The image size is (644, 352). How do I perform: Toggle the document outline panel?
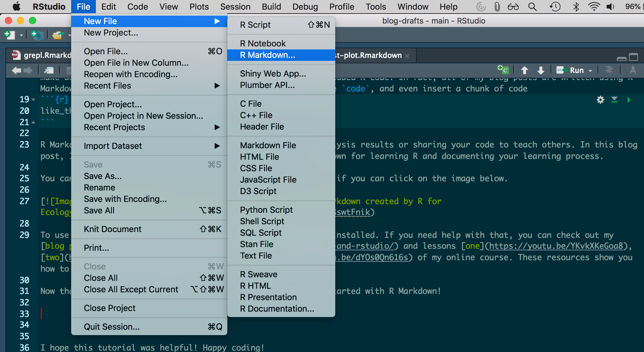[x=608, y=70]
